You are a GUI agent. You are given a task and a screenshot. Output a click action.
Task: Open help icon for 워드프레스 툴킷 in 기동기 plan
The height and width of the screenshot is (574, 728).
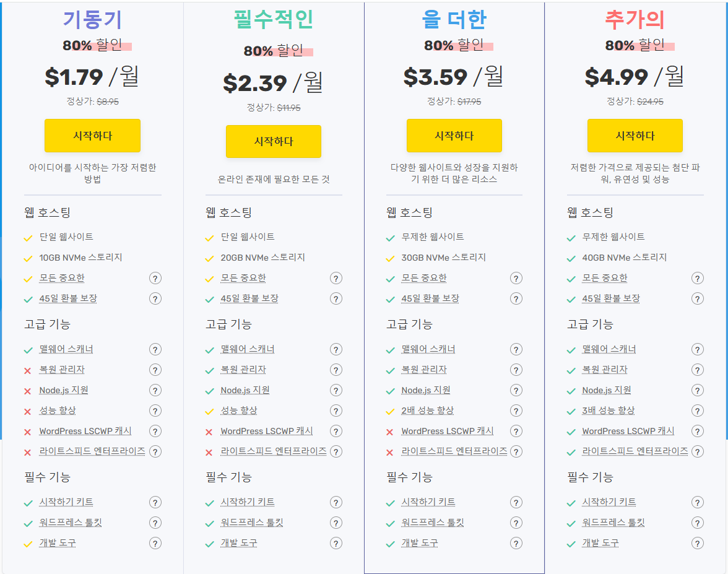click(155, 523)
